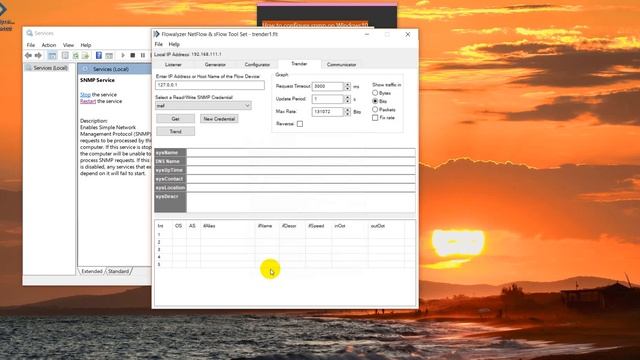Open Action menu in Services window
Screen dimensions: 640x360
(49, 45)
